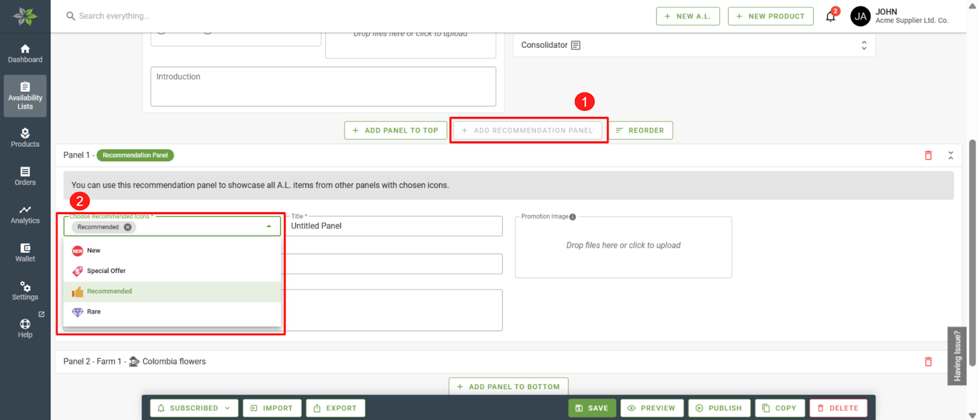
Task: Click the notification bell icon
Action: coord(831,17)
